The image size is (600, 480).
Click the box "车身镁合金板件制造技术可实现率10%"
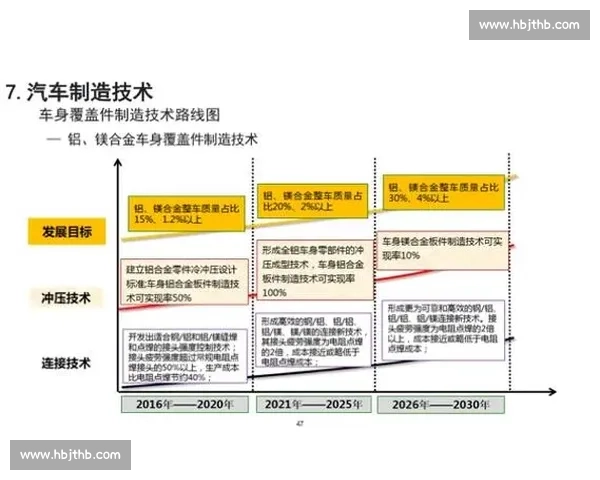[443, 250]
